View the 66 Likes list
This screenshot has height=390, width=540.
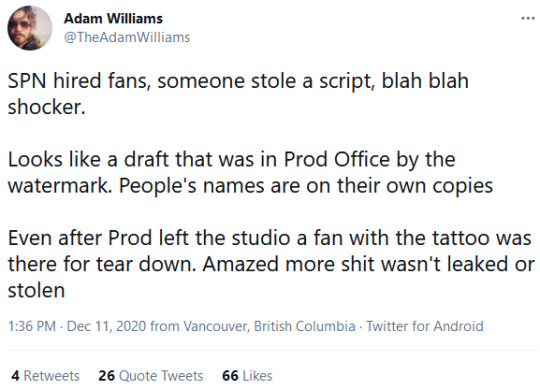[x=247, y=376]
